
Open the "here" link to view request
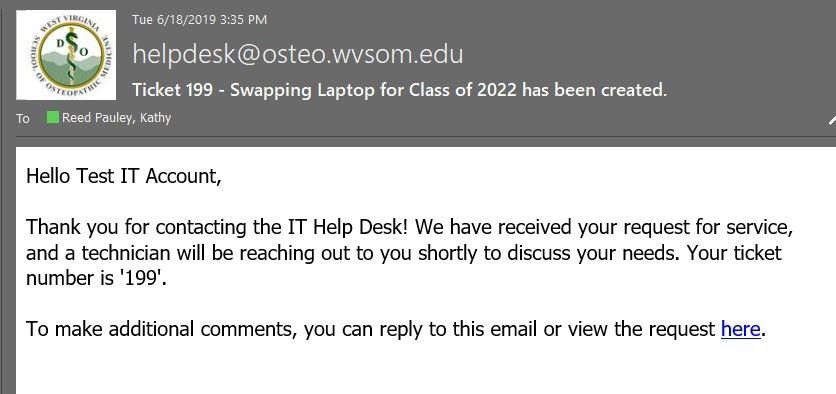(740, 329)
